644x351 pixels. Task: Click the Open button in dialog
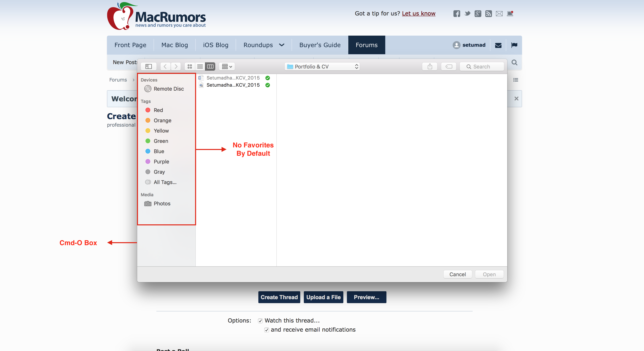click(489, 274)
